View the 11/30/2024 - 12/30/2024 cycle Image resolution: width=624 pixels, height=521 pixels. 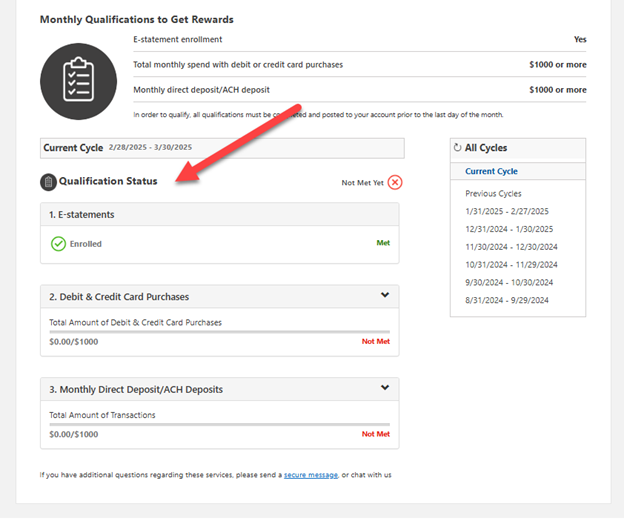(x=511, y=247)
